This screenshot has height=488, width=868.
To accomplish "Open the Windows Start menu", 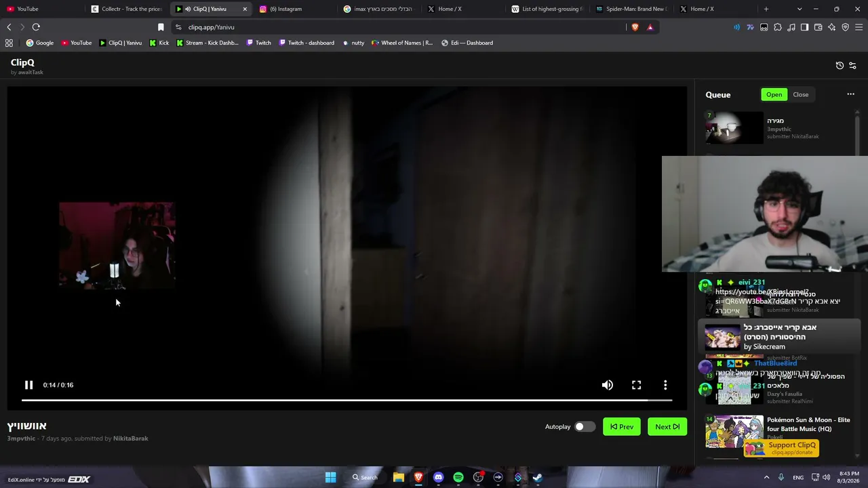I will pos(330,477).
